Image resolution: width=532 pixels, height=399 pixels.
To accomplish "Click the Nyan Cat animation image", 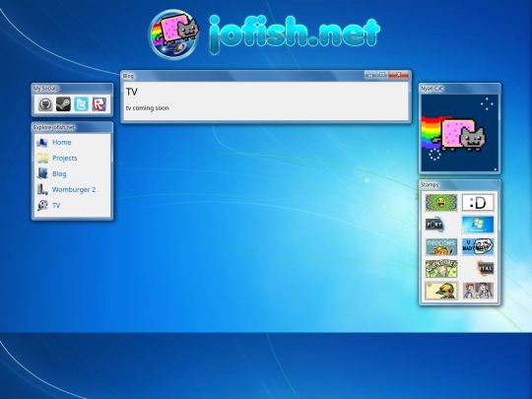I will 460,133.
